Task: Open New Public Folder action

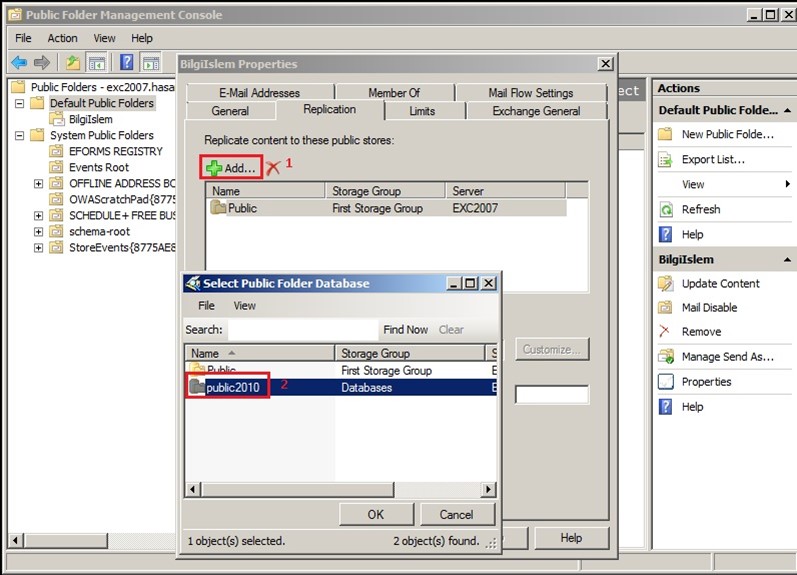Action: pos(727,134)
